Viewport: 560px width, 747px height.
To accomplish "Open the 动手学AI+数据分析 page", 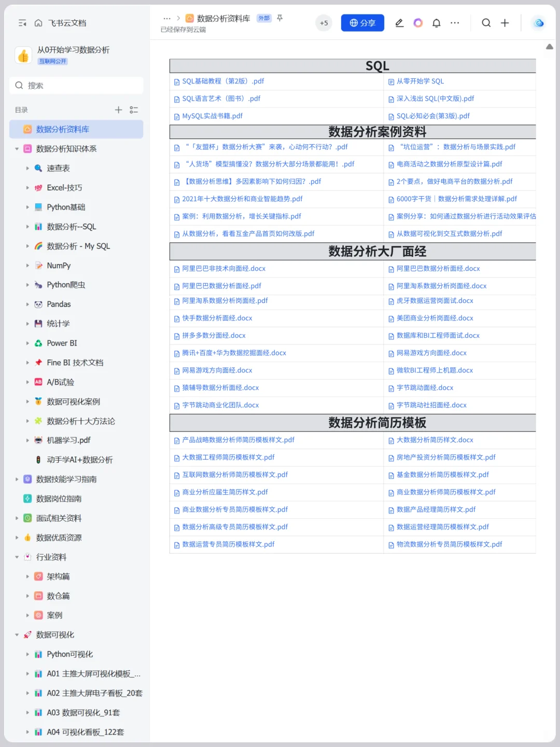I will (x=80, y=460).
